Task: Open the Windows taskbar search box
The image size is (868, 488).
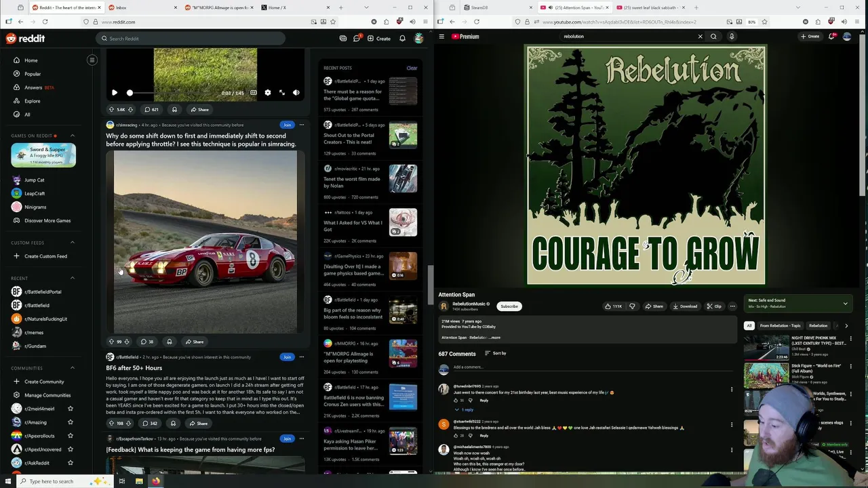Action: point(58,481)
